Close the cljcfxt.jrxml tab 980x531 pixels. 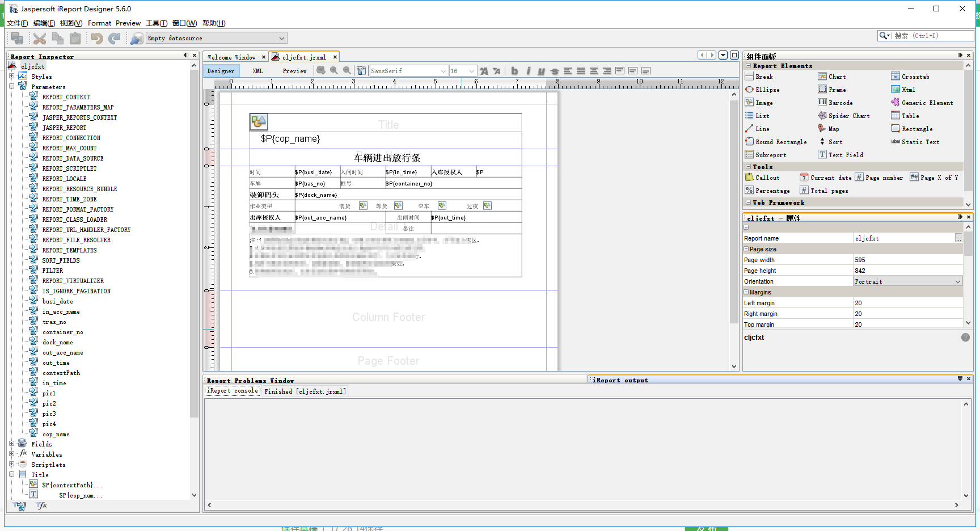click(335, 57)
